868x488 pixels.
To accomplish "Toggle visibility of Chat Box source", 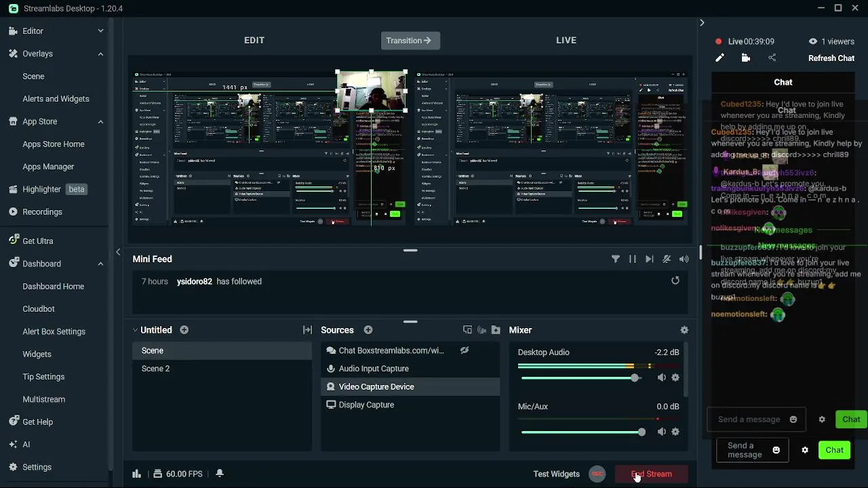I will (465, 350).
